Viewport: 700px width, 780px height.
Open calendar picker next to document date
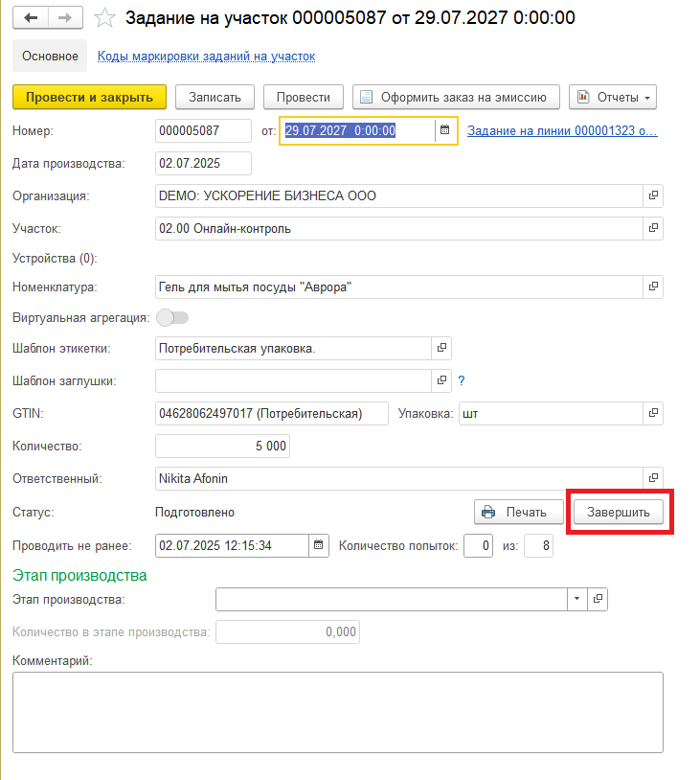tap(445, 130)
